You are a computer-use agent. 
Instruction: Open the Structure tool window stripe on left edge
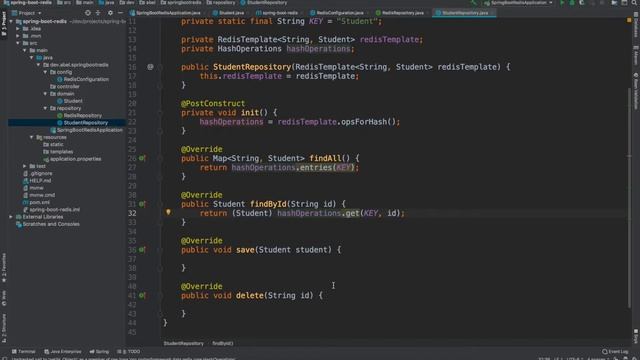point(4,328)
